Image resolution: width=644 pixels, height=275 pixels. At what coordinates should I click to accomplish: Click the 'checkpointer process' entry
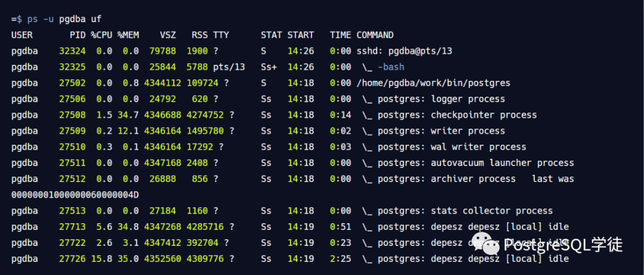click(x=484, y=115)
